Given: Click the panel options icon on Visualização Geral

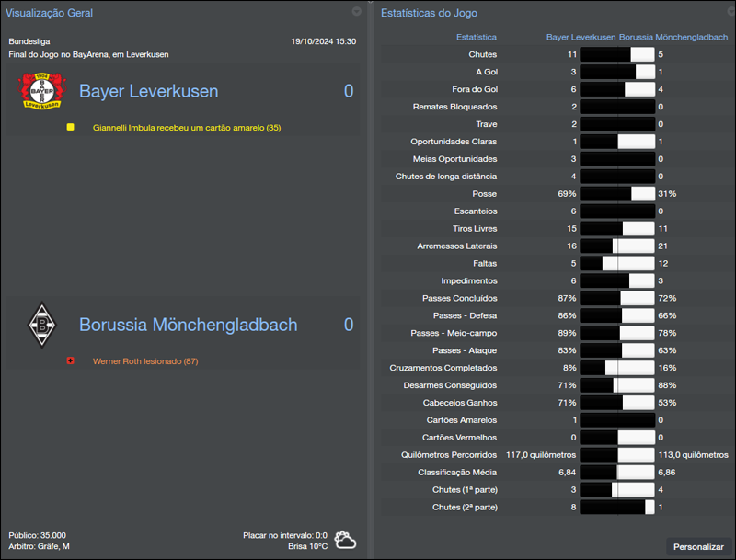Looking at the screenshot, I should [x=356, y=12].
